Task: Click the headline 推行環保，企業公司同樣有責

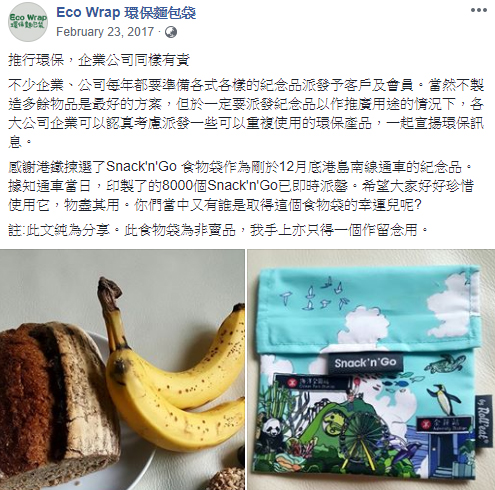Action: [x=99, y=60]
